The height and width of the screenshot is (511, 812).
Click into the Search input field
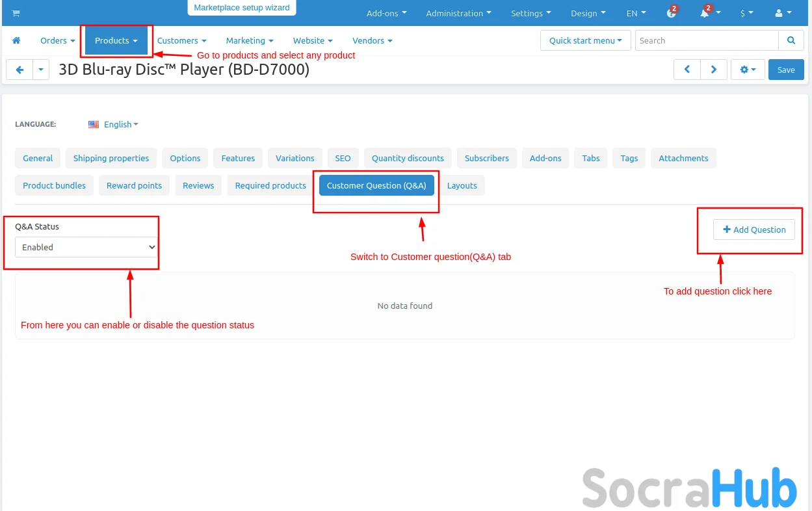(x=706, y=40)
